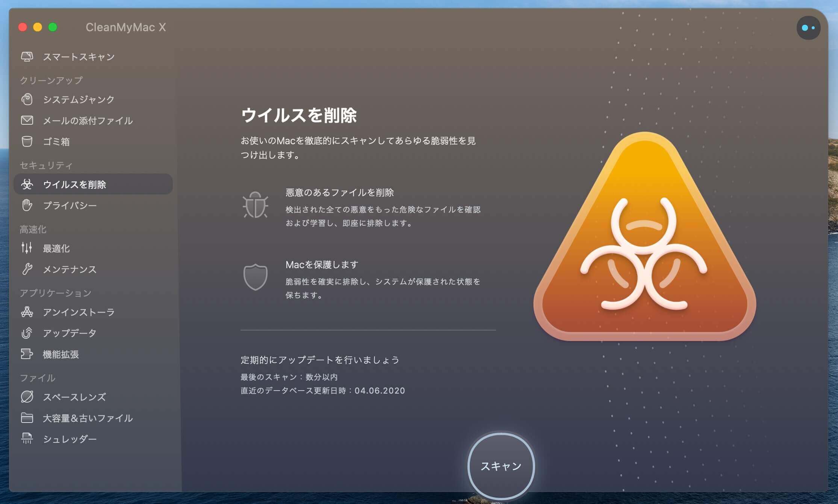Viewport: 838px width, 504px height.
Task: Click the bug icon beside malicious files
Action: 255,205
